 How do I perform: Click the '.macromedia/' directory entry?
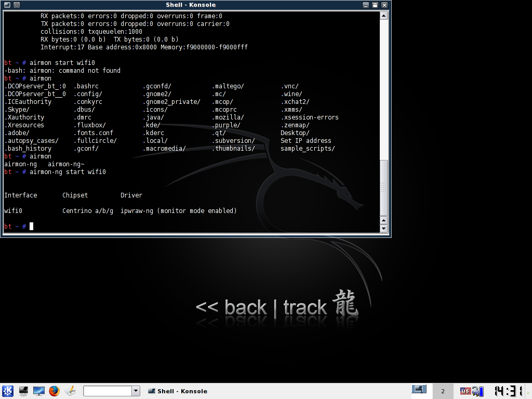pyautogui.click(x=164, y=148)
